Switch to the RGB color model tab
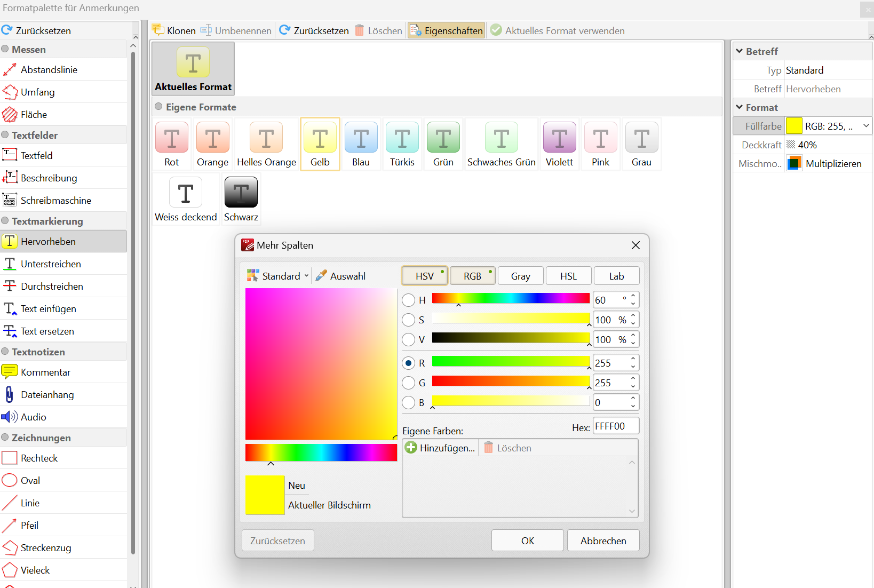Screen dimensions: 874x588 [473, 276]
